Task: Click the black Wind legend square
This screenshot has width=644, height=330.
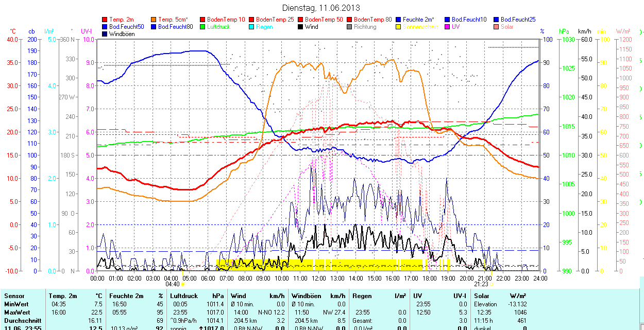Action: coord(301,27)
